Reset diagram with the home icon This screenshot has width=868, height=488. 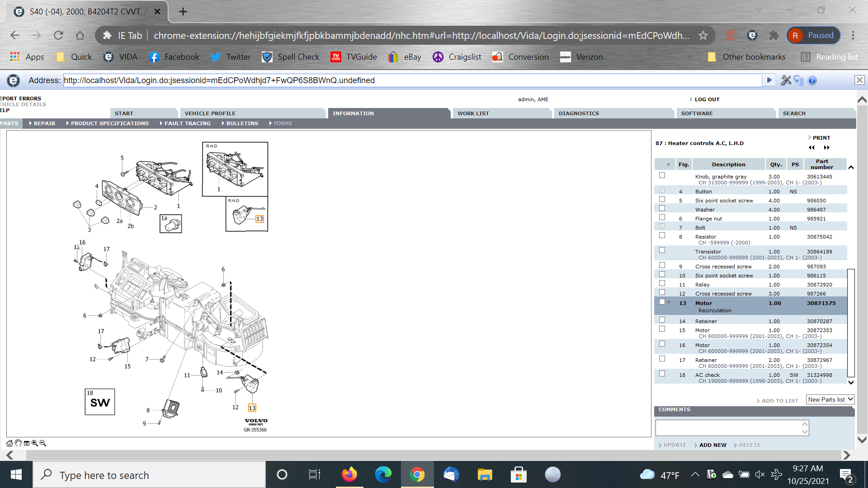pyautogui.click(x=9, y=443)
